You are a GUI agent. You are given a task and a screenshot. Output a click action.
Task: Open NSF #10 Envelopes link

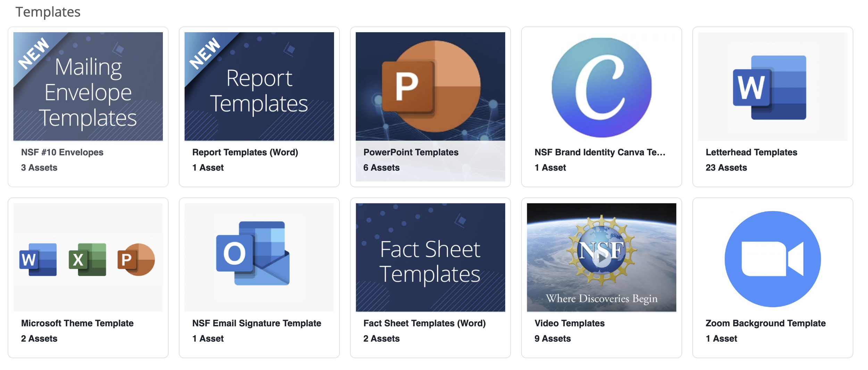(x=62, y=152)
